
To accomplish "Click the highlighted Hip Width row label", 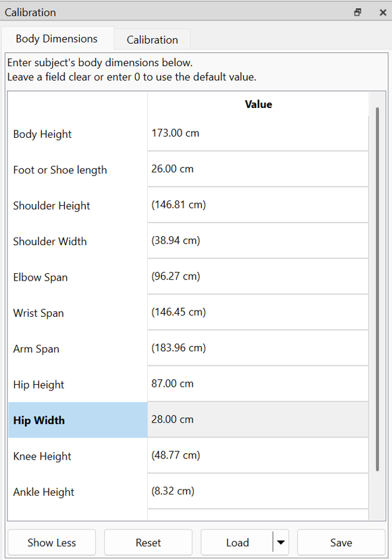I will pos(39,420).
